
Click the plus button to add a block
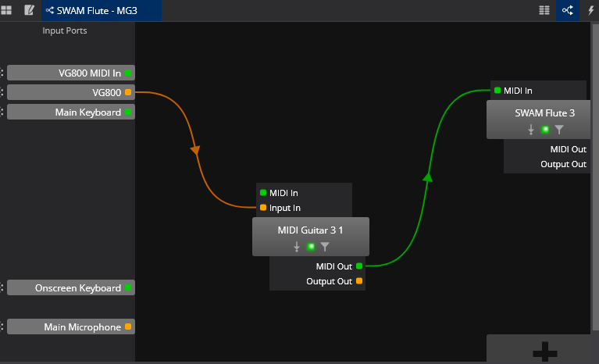pyautogui.click(x=541, y=352)
